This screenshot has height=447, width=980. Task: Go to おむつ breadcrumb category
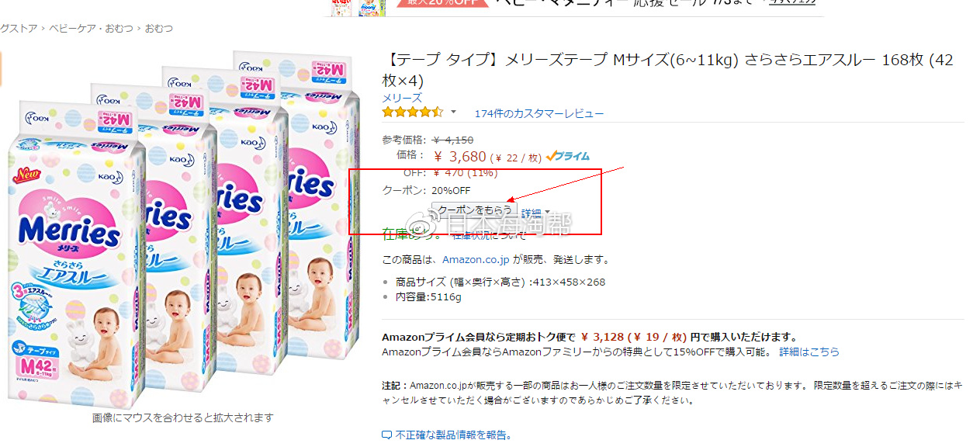click(160, 28)
